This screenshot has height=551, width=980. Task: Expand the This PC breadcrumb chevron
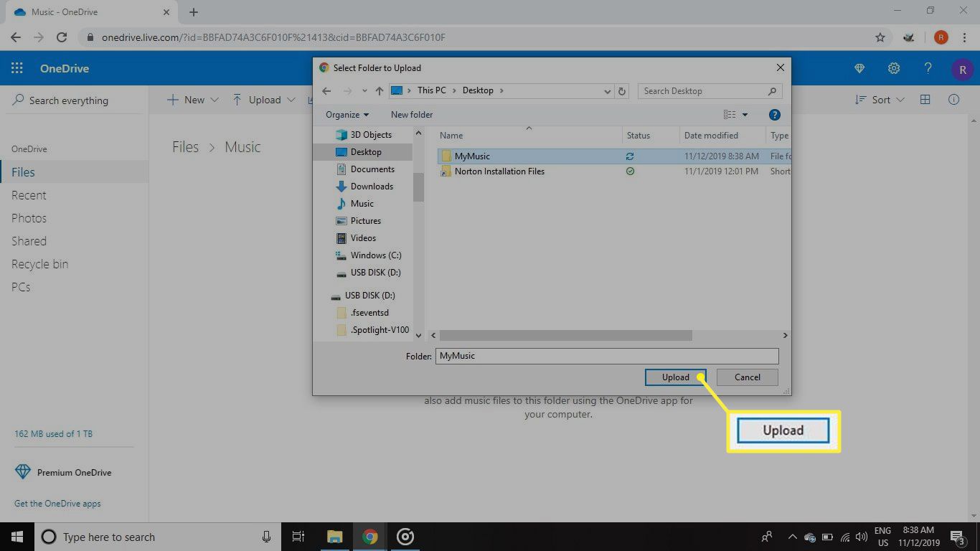click(455, 90)
